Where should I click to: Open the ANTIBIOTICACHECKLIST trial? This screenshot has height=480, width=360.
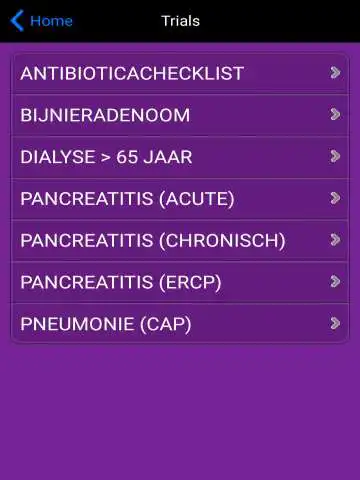(x=180, y=73)
